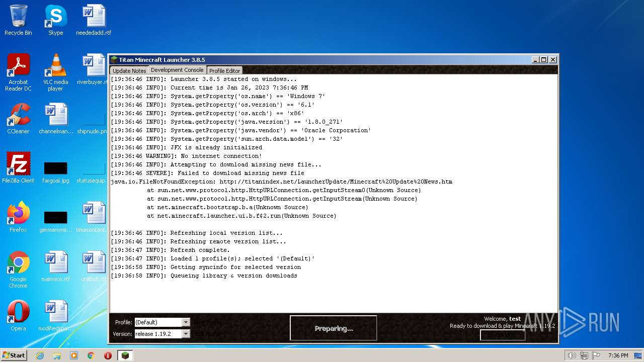Image resolution: width=644 pixels, height=362 pixels.
Task: Click the 'Failed to download missing news file' line
Action: tap(207, 173)
